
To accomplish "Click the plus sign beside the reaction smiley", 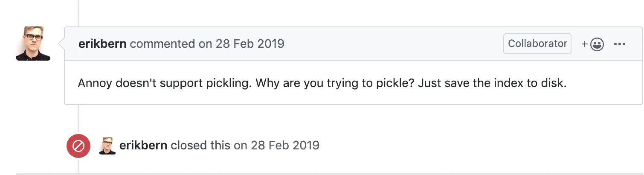I will pyautogui.click(x=585, y=44).
